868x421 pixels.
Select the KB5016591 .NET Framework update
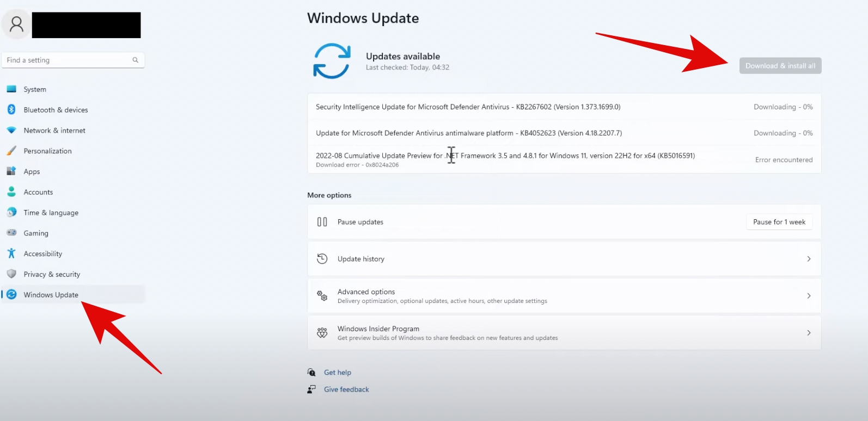pyautogui.click(x=564, y=159)
